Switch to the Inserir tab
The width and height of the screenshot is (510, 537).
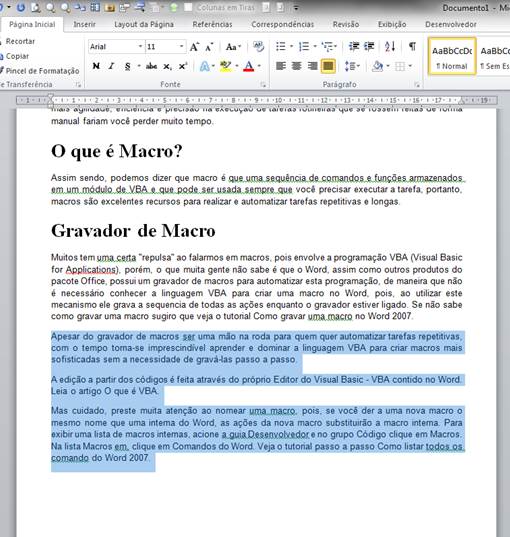click(85, 24)
